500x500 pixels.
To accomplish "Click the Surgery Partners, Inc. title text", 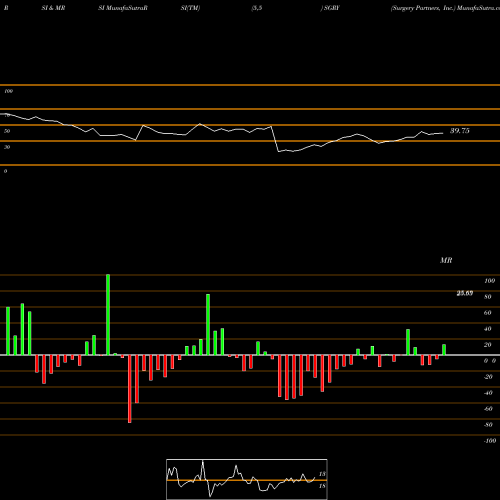I will click(423, 8).
